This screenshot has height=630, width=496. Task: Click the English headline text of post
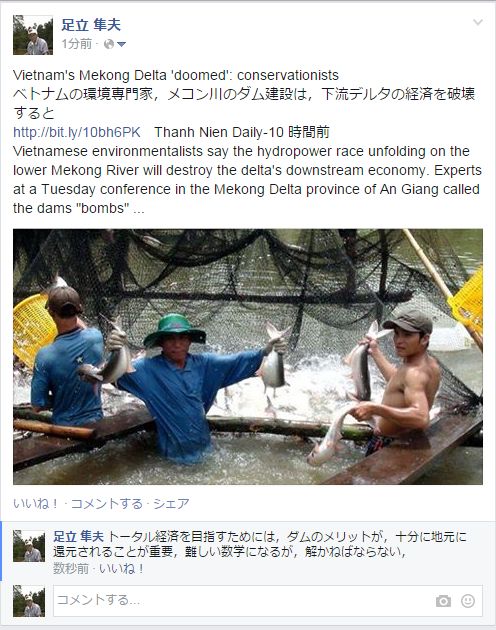click(176, 75)
